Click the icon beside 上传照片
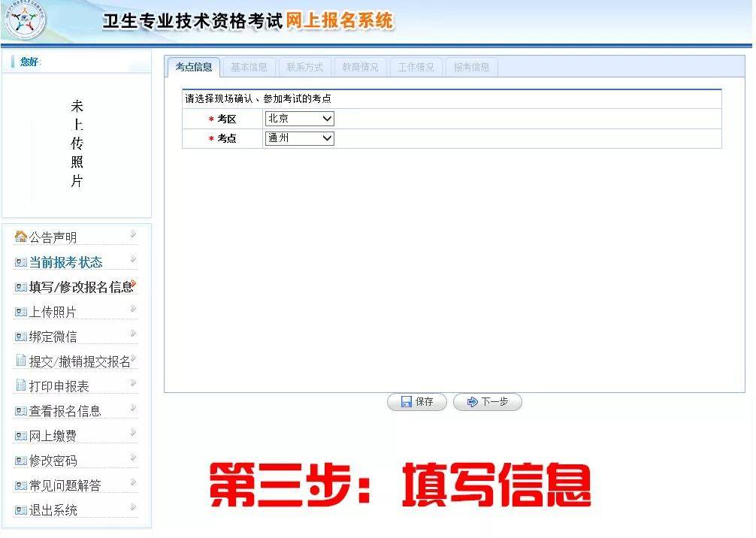 [x=21, y=312]
